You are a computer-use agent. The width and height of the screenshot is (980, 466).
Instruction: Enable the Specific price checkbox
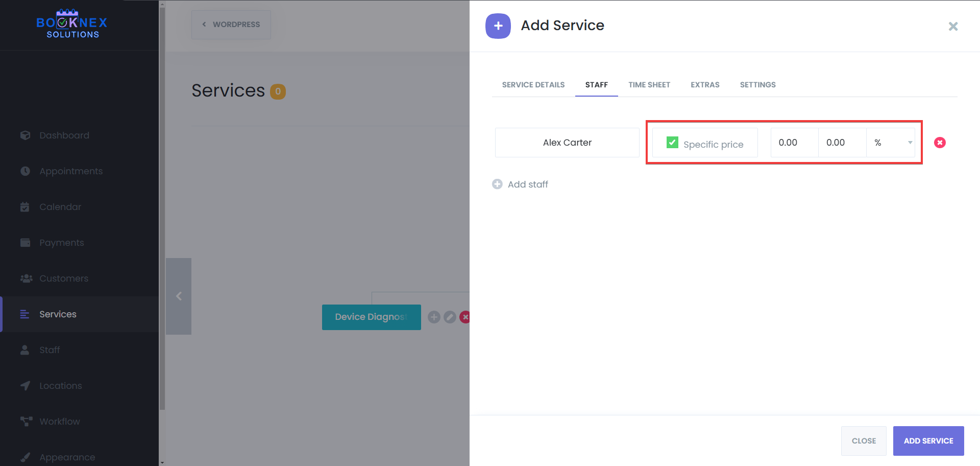(x=672, y=143)
